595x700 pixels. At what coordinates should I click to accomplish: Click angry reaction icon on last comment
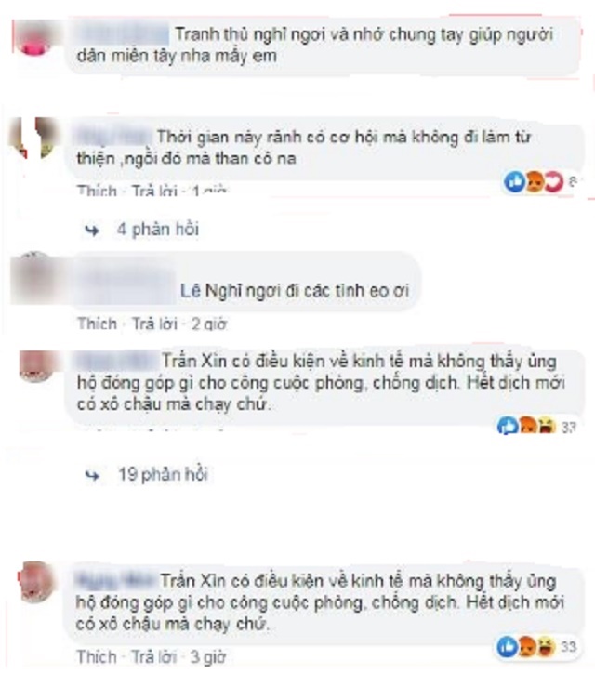click(x=527, y=646)
